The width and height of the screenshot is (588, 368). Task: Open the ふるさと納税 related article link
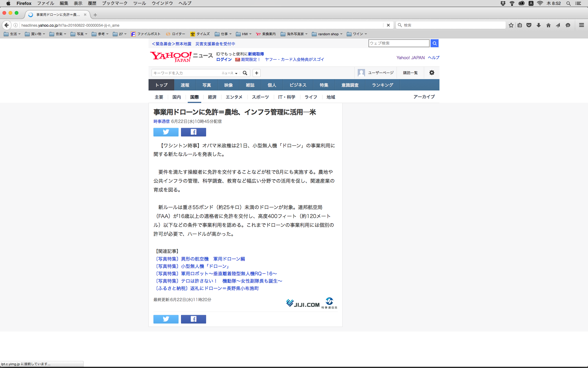pyautogui.click(x=207, y=288)
